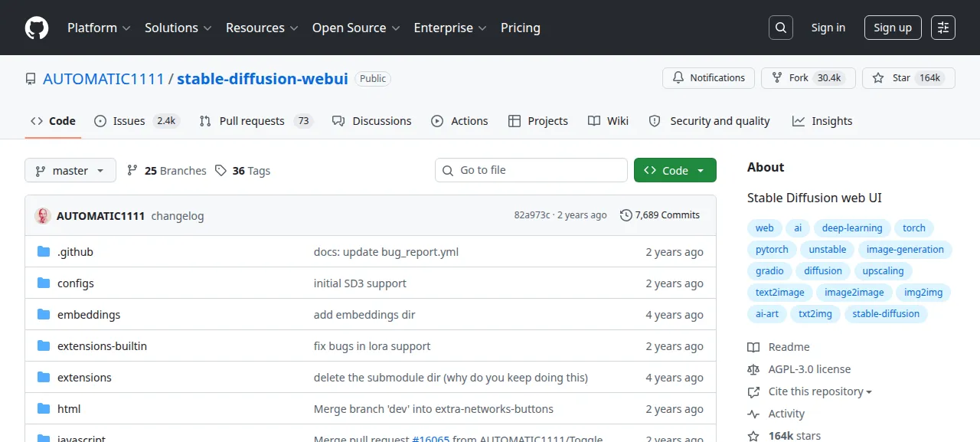
Task: Open the header settings sliders icon
Action: pos(943,28)
